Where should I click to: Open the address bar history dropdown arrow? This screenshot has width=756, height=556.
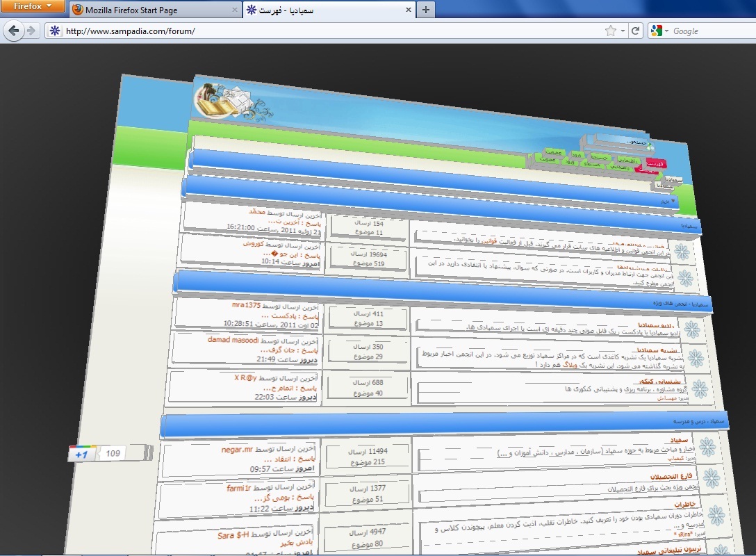pos(623,31)
